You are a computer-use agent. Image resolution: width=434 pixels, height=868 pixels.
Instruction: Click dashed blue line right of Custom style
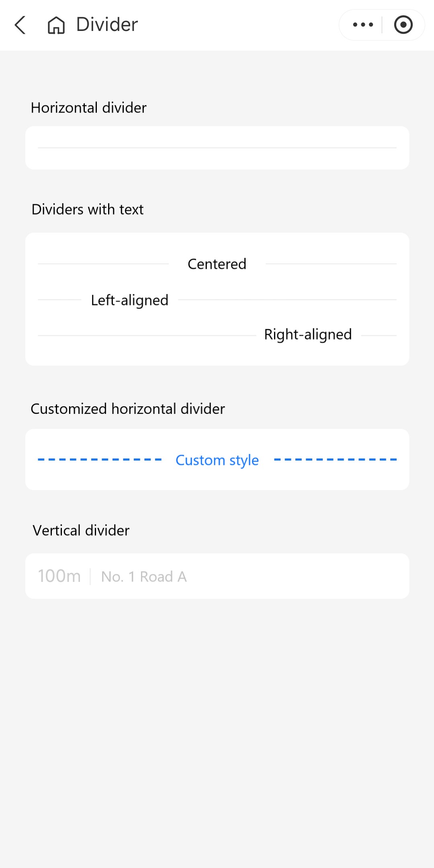click(335, 459)
